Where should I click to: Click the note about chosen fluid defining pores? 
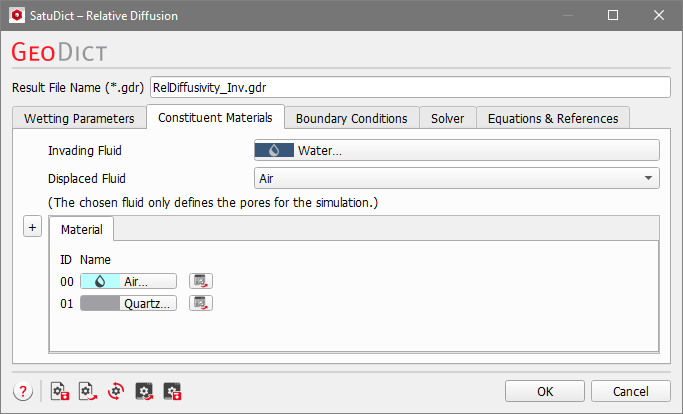213,203
